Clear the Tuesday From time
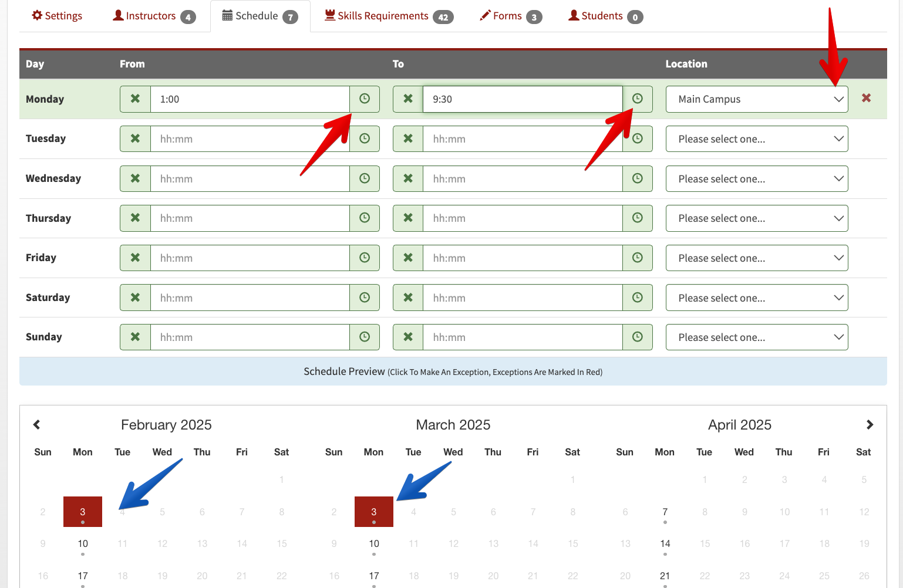Screen dimensions: 903x588 (x=135, y=139)
